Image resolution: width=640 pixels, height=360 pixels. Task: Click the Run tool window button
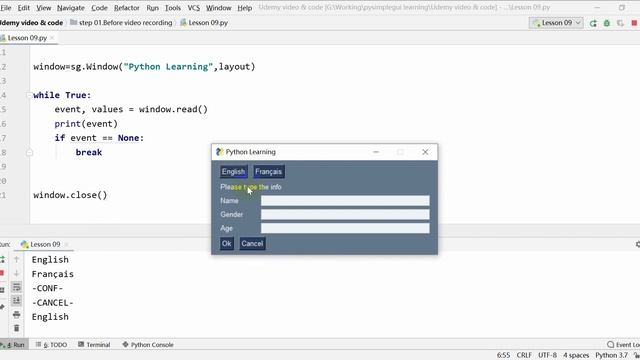pyautogui.click(x=13, y=344)
